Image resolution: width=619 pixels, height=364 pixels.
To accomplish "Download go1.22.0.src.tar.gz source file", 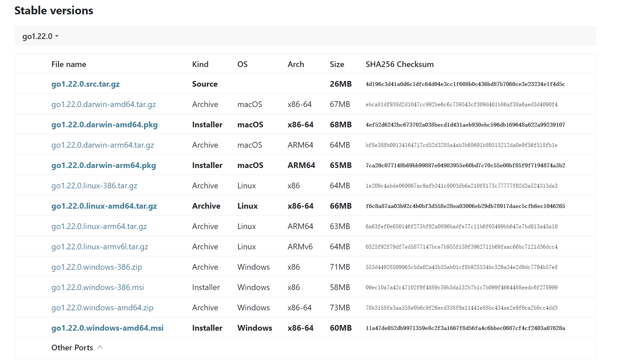I will click(x=85, y=84).
